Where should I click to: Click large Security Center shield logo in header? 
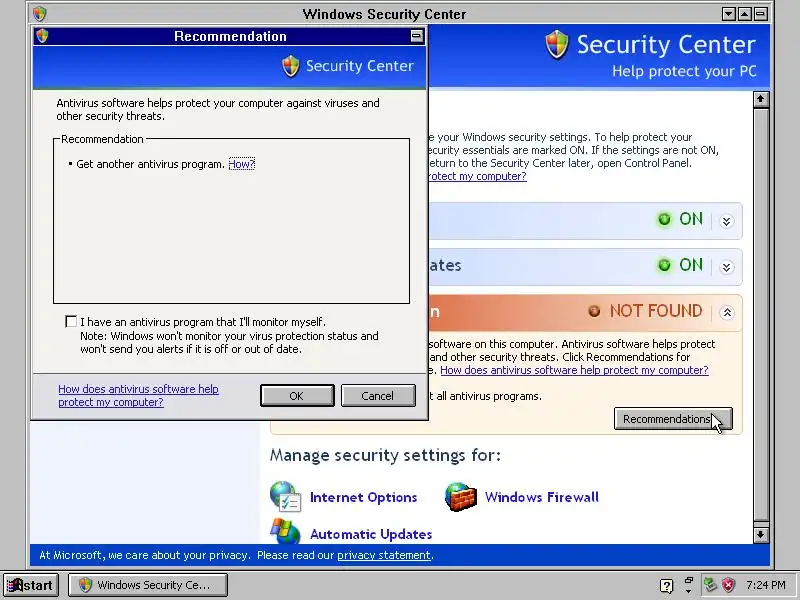pos(557,44)
